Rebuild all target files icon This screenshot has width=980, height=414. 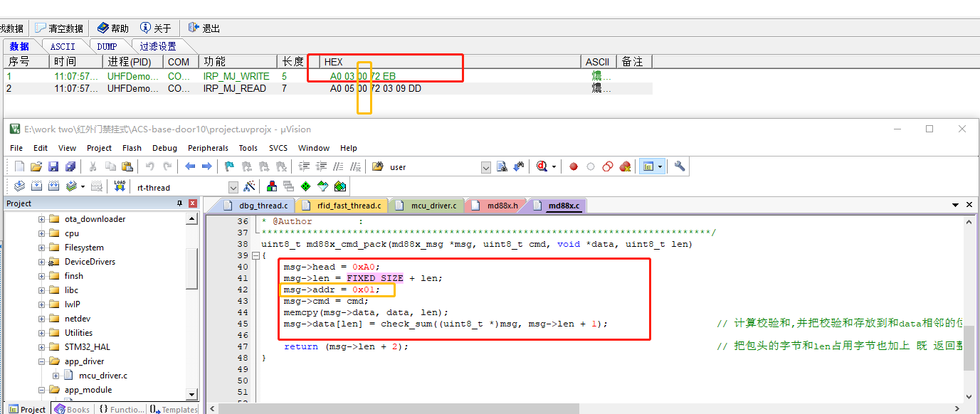point(53,186)
